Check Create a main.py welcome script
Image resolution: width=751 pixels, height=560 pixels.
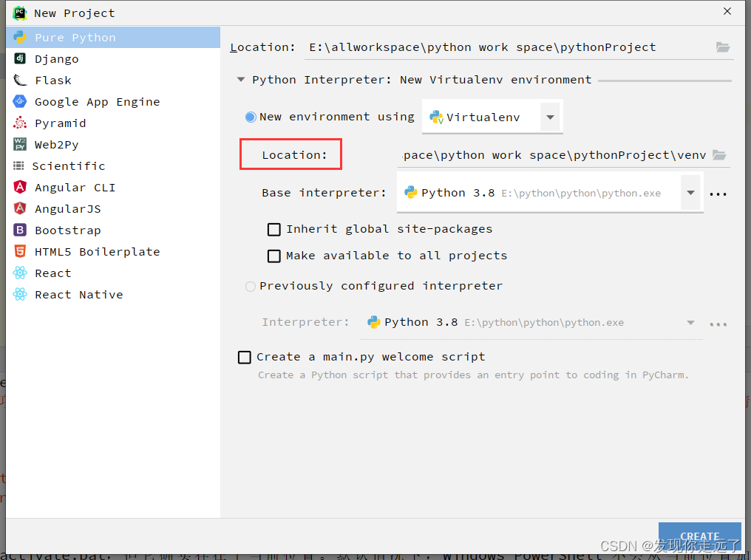tap(244, 357)
